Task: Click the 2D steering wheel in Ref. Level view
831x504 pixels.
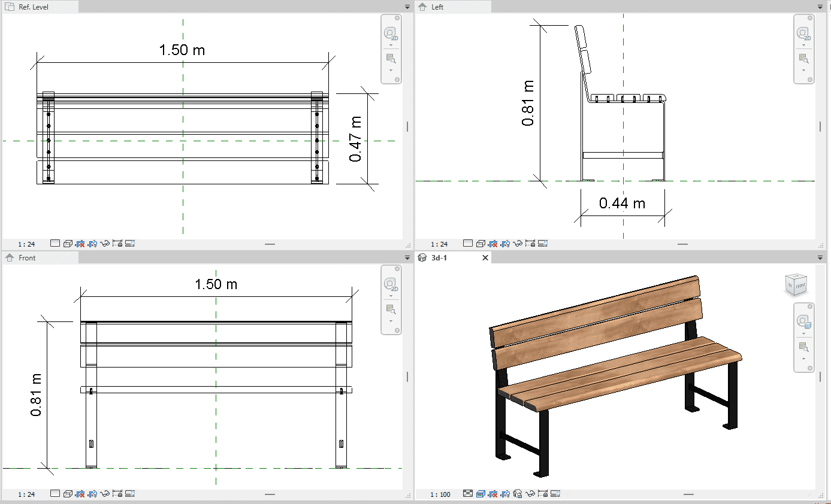Action: click(391, 34)
